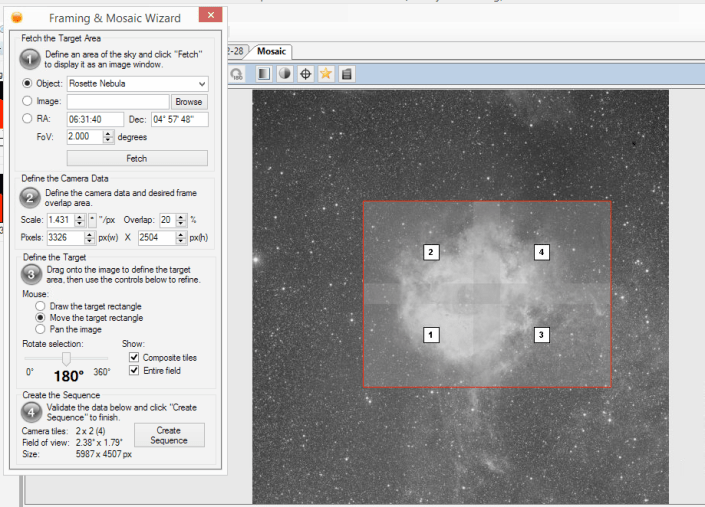Click the crosshair target toolbar icon
Screen dimensions: 705x507
point(305,74)
